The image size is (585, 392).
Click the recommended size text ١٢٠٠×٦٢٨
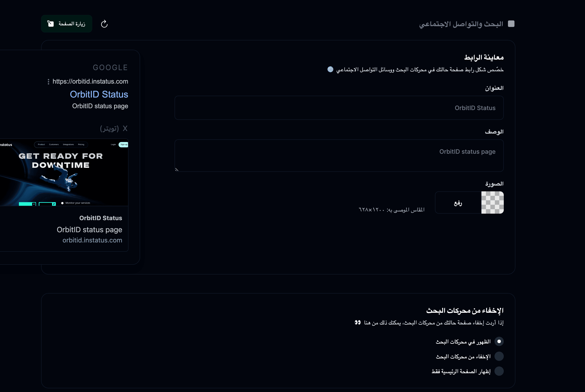pyautogui.click(x=371, y=210)
